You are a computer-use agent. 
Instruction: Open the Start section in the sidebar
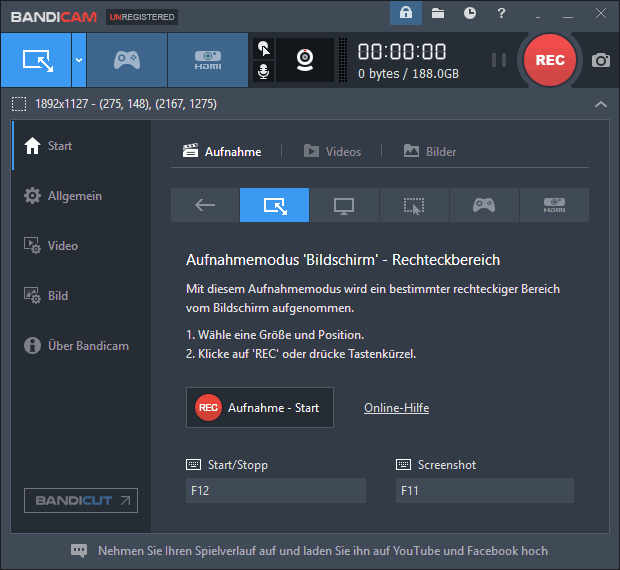pos(81,146)
